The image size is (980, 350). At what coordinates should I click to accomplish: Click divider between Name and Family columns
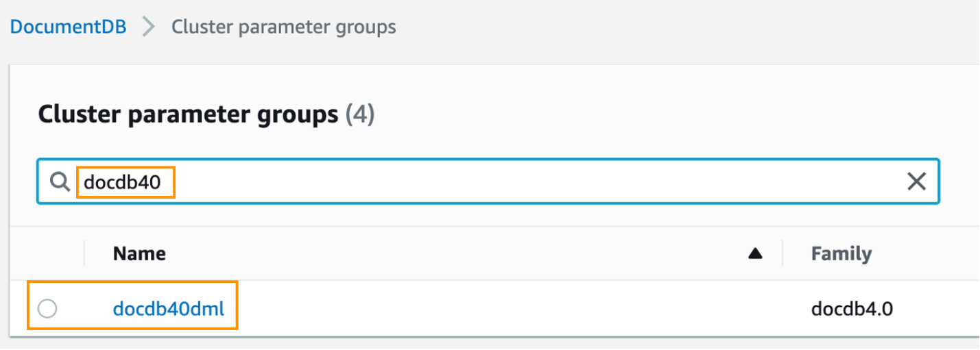pos(782,254)
